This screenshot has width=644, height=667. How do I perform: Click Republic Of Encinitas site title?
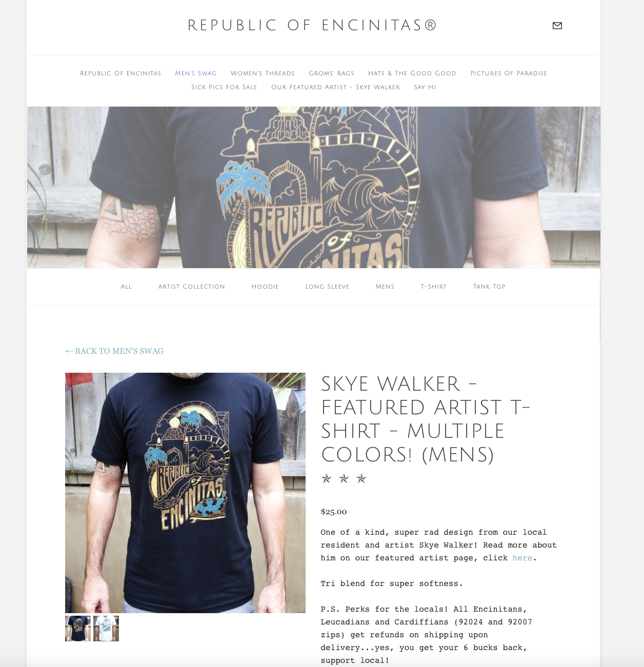(x=312, y=25)
